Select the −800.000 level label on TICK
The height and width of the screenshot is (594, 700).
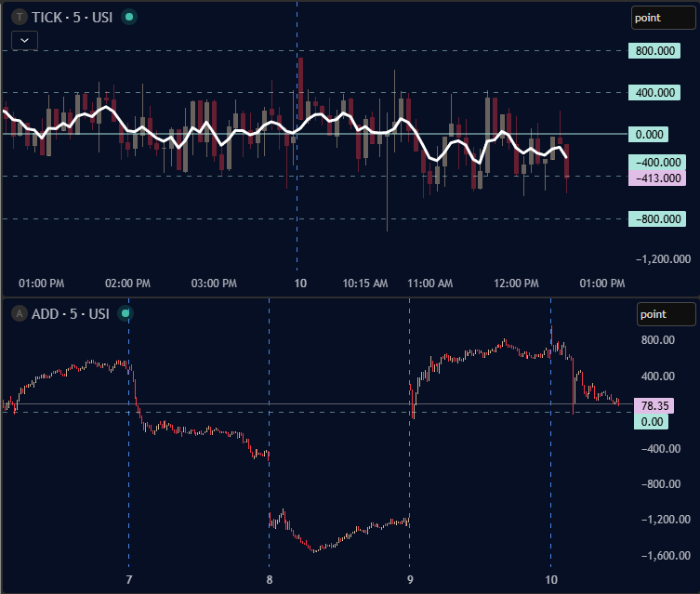point(657,219)
